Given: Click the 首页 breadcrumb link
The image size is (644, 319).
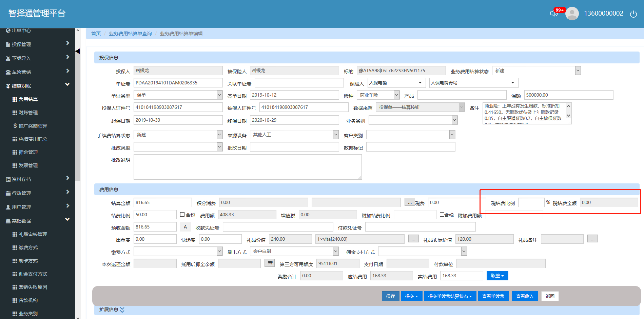Looking at the screenshot, I should [96, 34].
